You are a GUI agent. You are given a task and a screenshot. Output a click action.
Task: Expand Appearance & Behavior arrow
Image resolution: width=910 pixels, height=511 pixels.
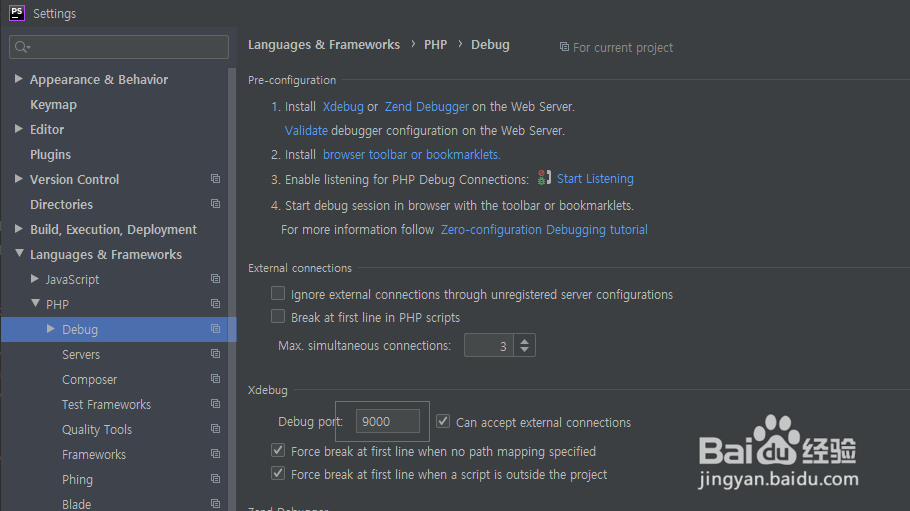click(x=19, y=78)
